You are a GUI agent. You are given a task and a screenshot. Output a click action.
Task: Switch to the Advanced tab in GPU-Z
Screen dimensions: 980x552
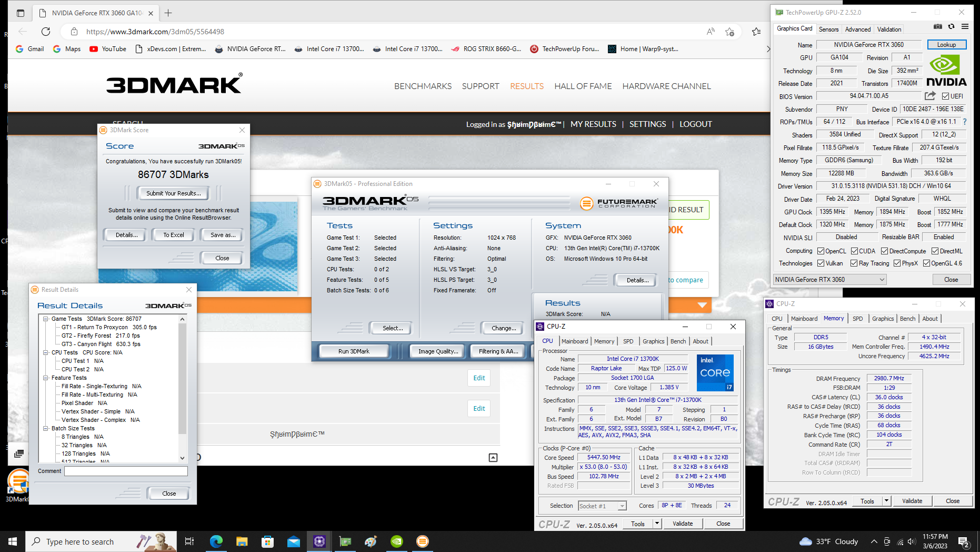coord(858,29)
